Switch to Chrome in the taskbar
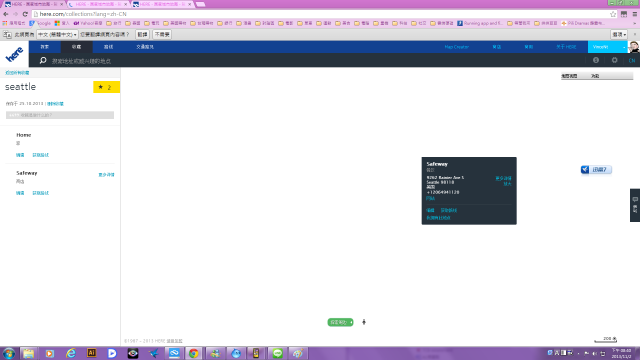640x360 pixels. (194, 353)
